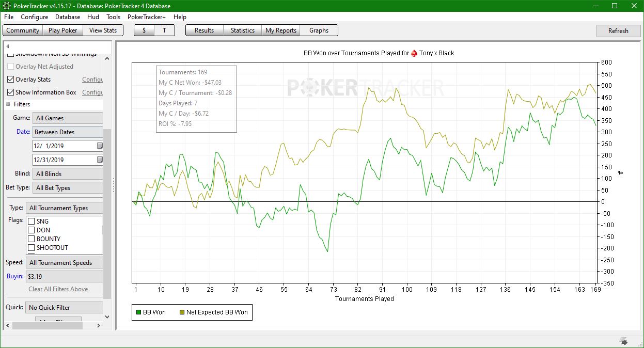Click the PokerTracker app icon in title bar
Viewport: 644px width, 348px height.
[x=6, y=6]
